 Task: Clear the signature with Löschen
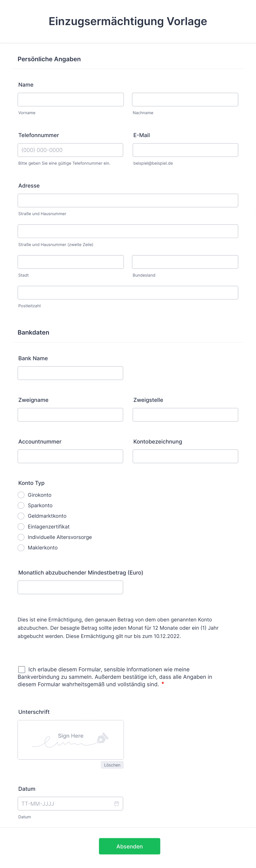coord(112,765)
